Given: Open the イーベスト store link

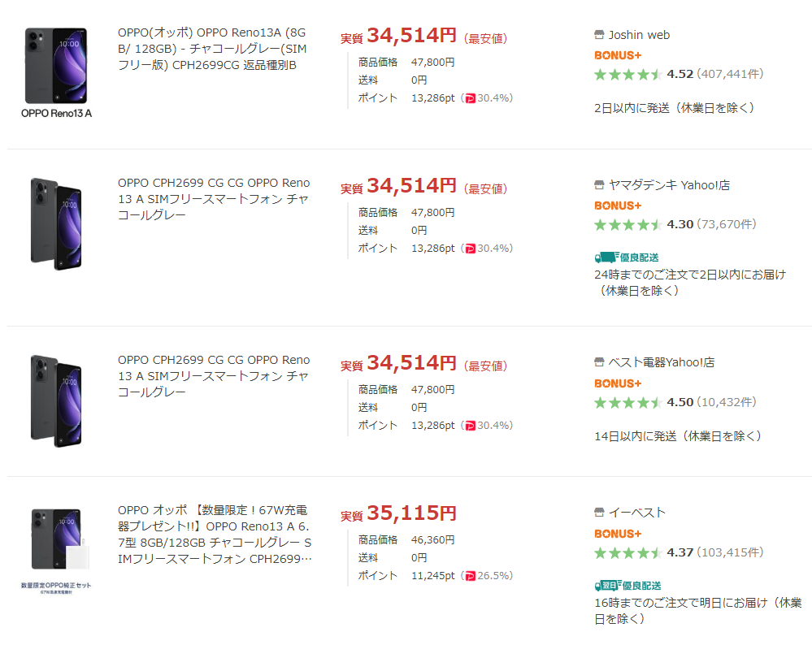Looking at the screenshot, I should point(637,513).
